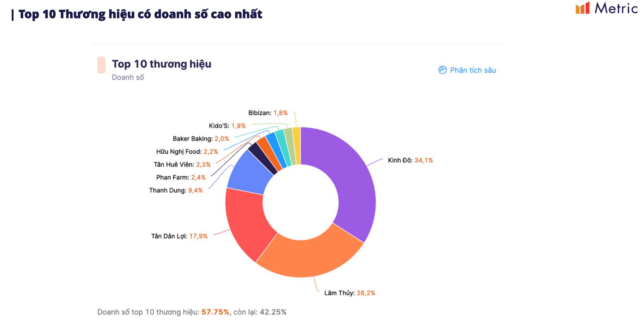Click the Bibizan: 1,8% label
Image resolution: width=644 pixels, height=320 pixels.
(268, 113)
